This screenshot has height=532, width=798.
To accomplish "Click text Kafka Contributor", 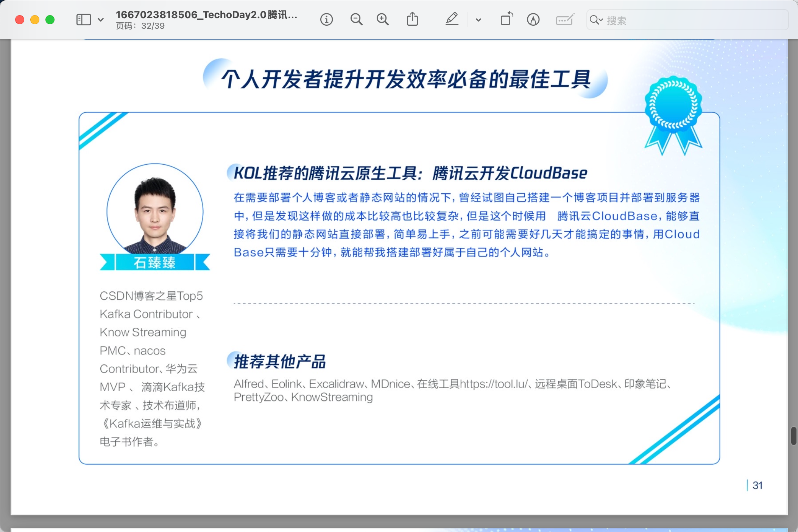I will point(146,314).
